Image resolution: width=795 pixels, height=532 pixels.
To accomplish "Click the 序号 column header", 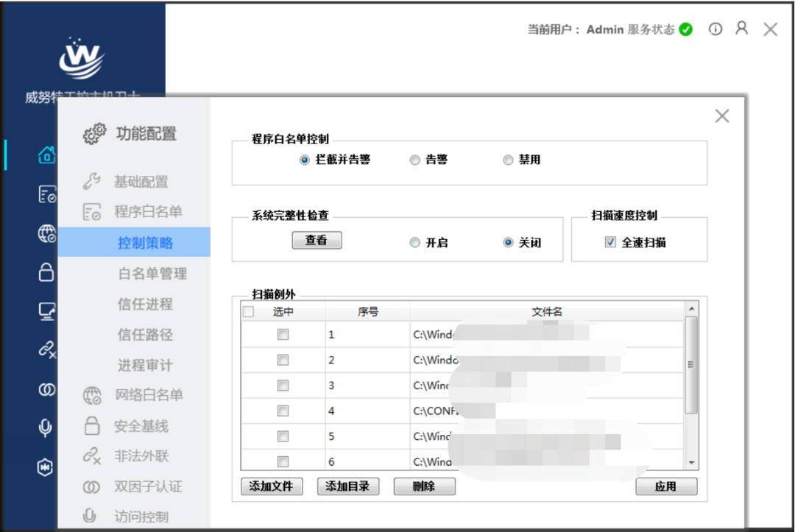I will (x=367, y=311).
